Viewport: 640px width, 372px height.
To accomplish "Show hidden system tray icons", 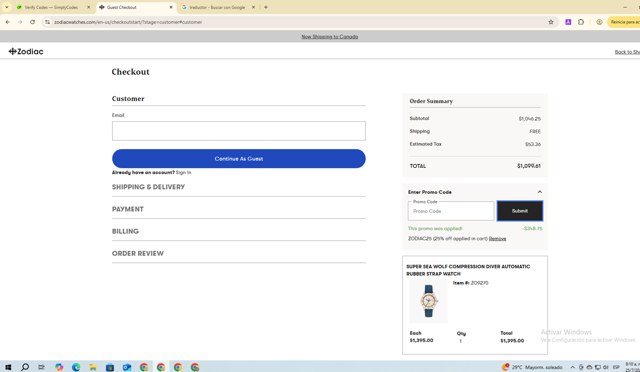I will point(573,368).
